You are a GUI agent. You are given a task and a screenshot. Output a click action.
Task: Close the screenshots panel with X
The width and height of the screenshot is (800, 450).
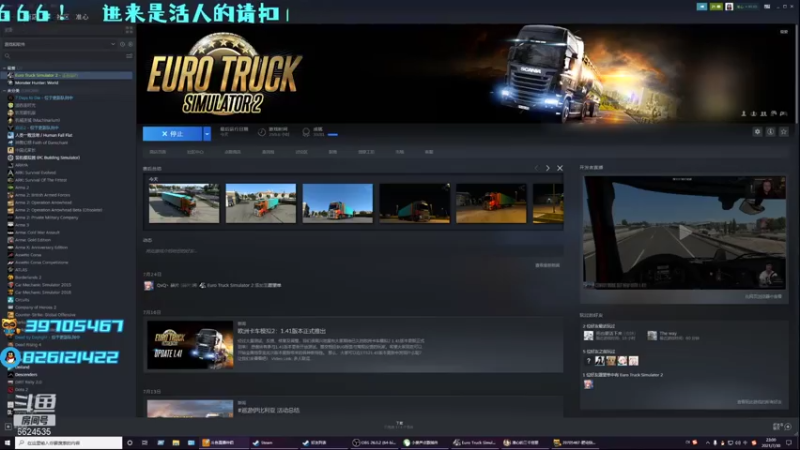(x=560, y=168)
